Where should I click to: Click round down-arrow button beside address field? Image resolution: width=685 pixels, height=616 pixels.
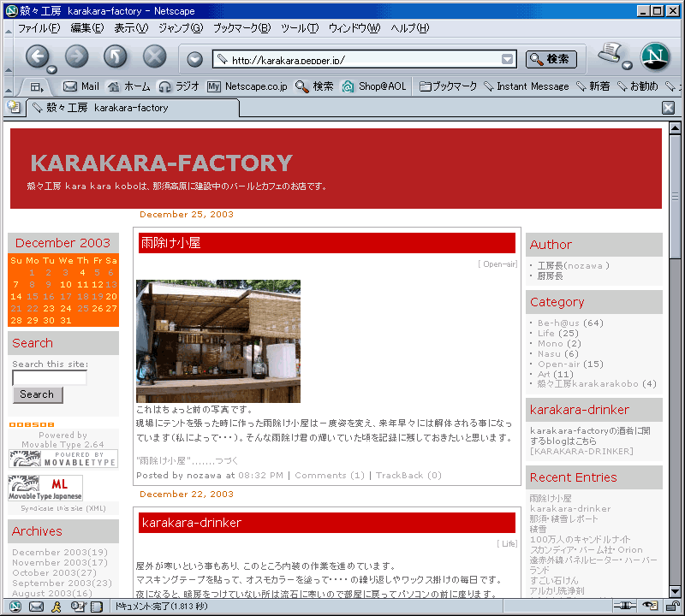[195, 59]
